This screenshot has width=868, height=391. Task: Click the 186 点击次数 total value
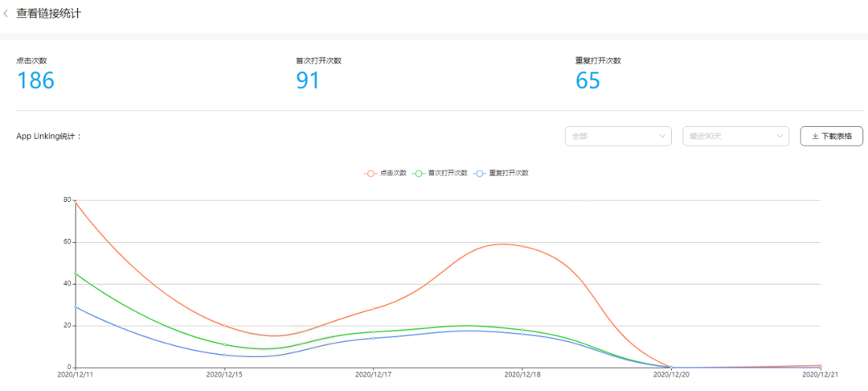[35, 80]
